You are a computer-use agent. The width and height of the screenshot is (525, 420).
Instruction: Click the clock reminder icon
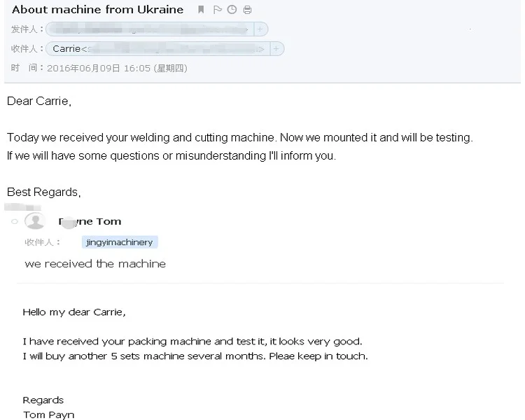(x=232, y=10)
